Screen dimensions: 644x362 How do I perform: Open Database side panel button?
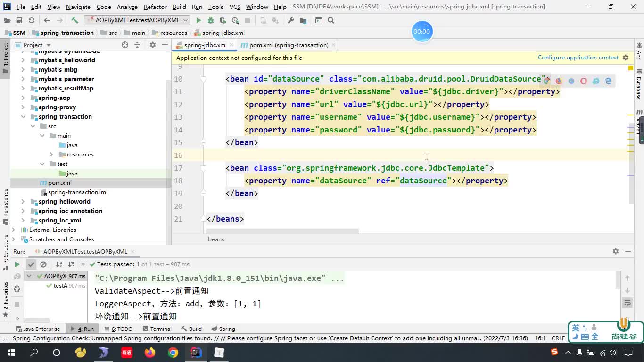(x=639, y=84)
